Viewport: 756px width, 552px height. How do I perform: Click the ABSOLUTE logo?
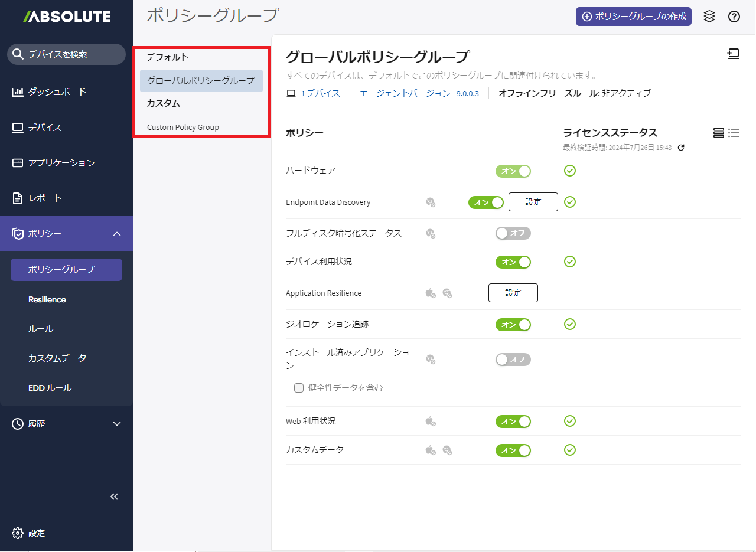67,16
